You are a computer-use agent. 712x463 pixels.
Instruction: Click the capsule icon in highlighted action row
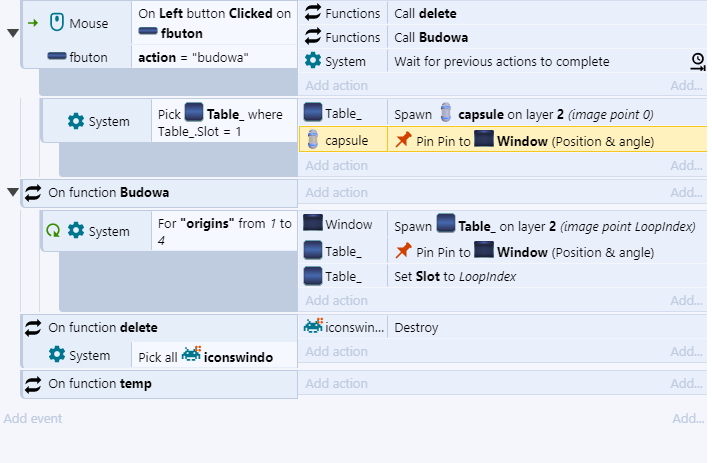[x=312, y=140]
